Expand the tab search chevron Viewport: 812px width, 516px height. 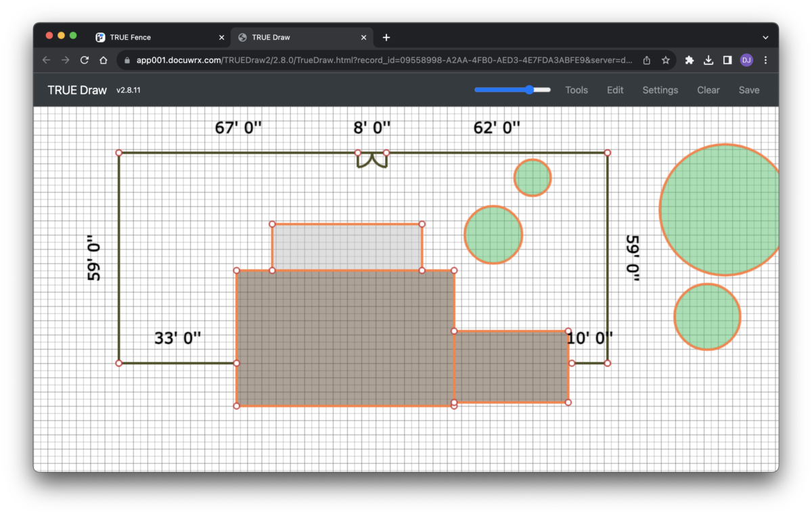(765, 37)
